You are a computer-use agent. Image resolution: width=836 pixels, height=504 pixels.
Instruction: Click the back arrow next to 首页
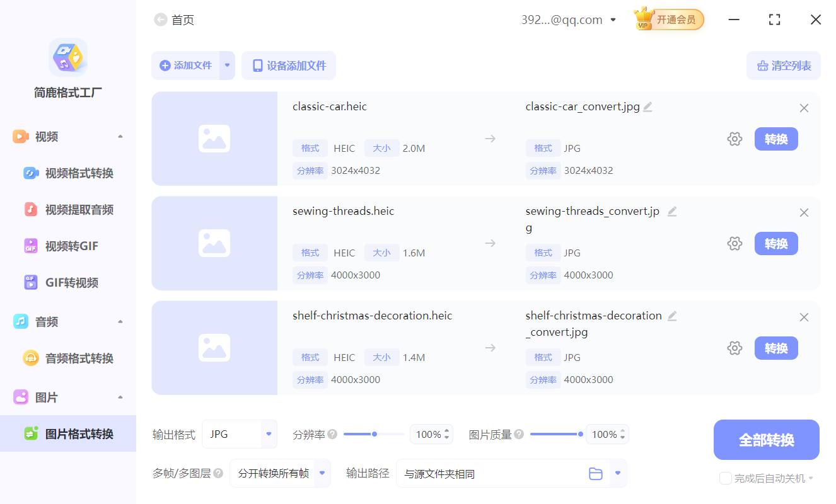(x=161, y=20)
